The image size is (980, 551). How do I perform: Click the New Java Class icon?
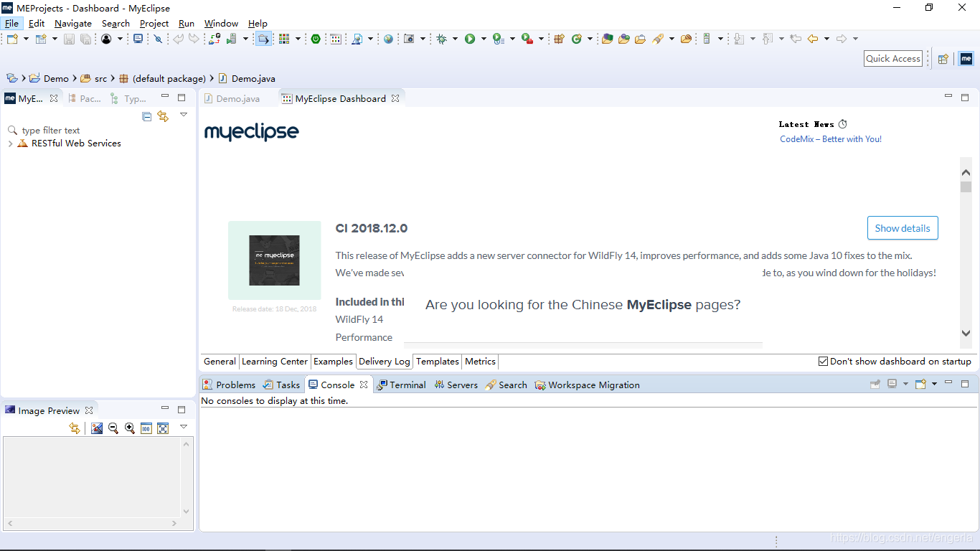pyautogui.click(x=576, y=39)
